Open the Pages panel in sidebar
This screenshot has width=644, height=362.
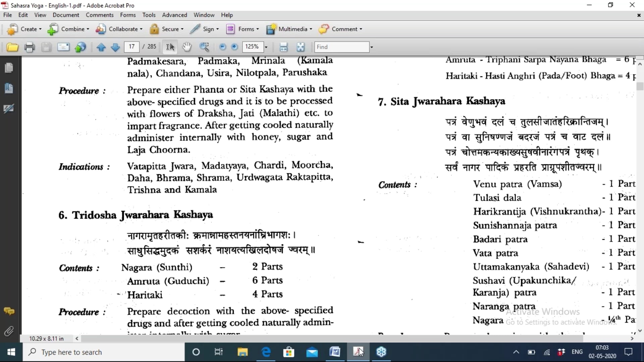[x=9, y=68]
